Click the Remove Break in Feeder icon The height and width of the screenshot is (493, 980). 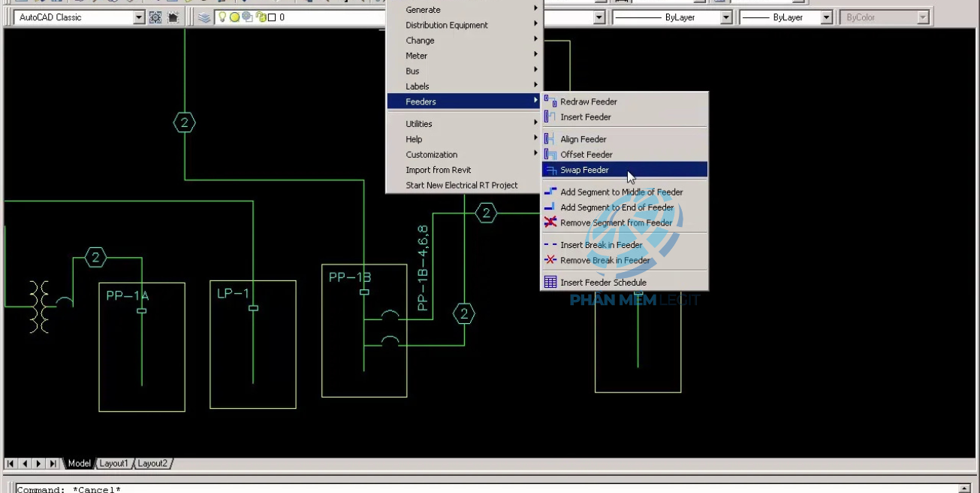click(x=550, y=260)
